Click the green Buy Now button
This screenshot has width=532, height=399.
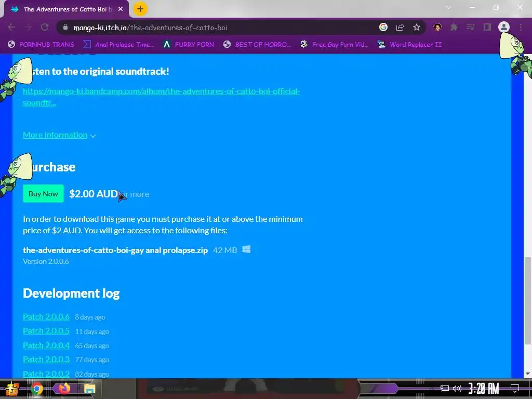pyautogui.click(x=43, y=194)
